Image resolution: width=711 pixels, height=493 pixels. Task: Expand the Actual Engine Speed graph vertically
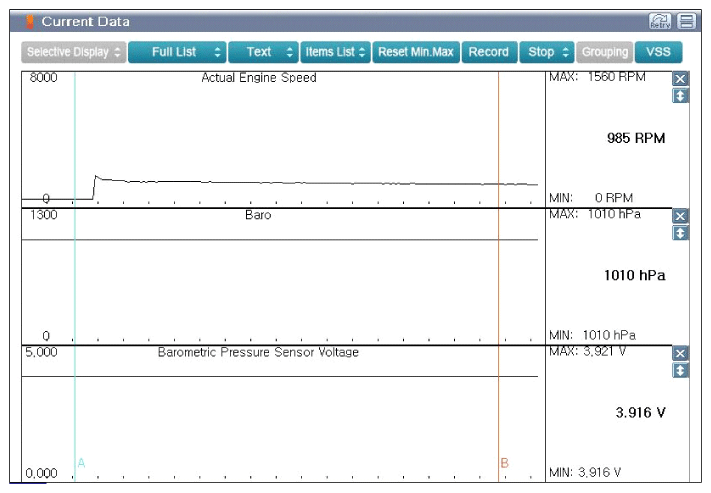click(680, 96)
